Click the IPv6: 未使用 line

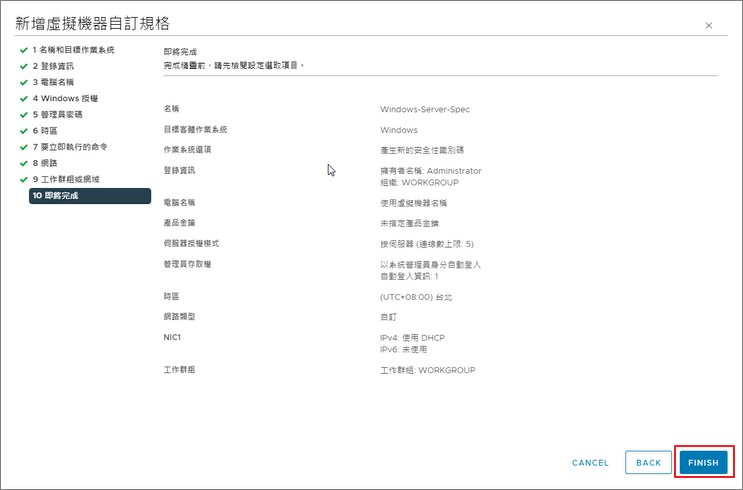(x=403, y=350)
